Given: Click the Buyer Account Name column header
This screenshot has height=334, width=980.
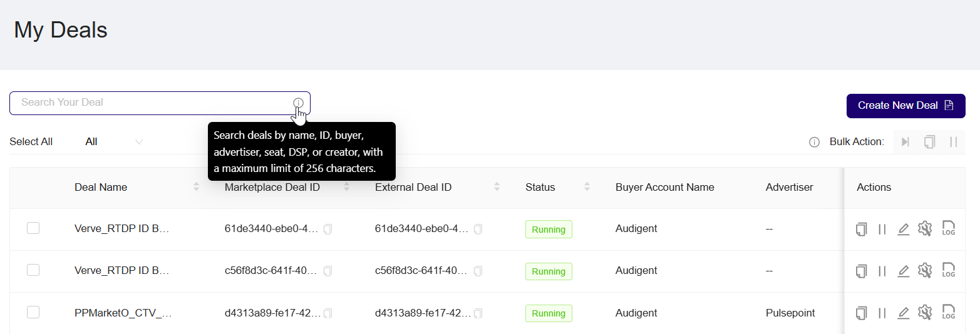Looking at the screenshot, I should [x=664, y=187].
